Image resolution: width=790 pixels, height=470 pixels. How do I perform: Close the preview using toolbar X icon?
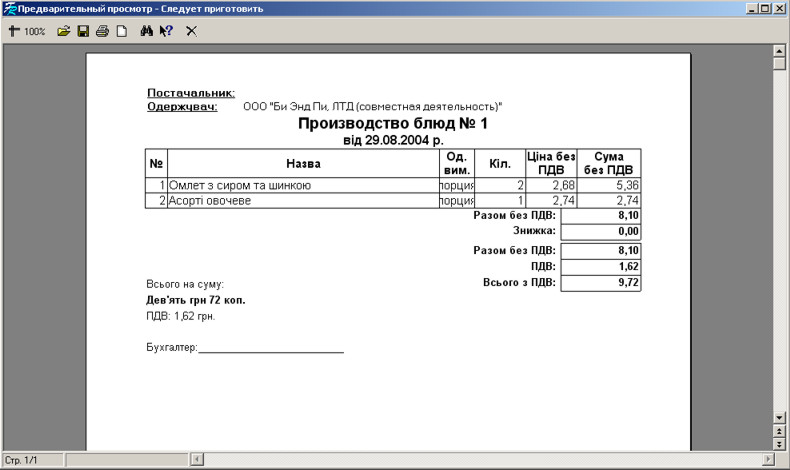click(x=191, y=31)
